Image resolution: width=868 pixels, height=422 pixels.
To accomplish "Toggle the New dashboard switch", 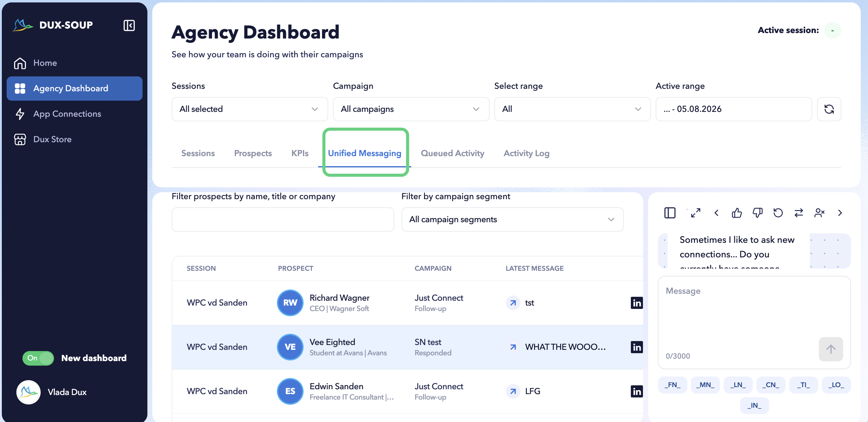I will click(38, 358).
